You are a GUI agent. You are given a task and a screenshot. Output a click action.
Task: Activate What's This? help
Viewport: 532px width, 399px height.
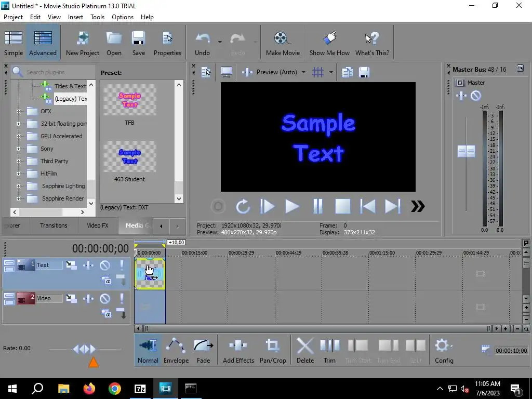click(x=372, y=43)
